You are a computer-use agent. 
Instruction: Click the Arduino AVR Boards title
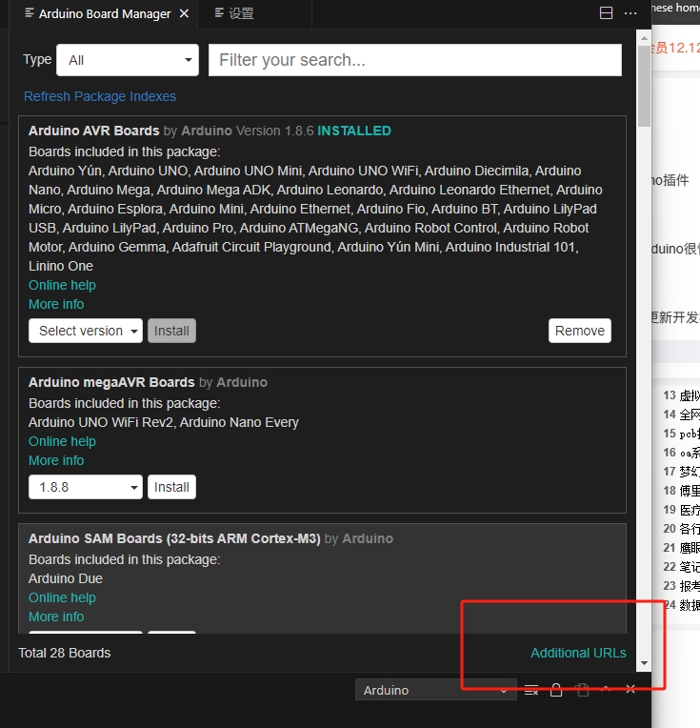point(93,131)
